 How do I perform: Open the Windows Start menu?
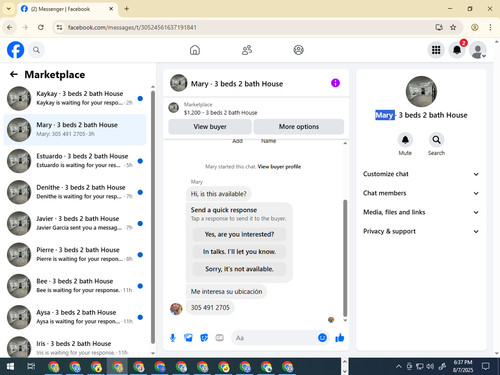[10, 367]
